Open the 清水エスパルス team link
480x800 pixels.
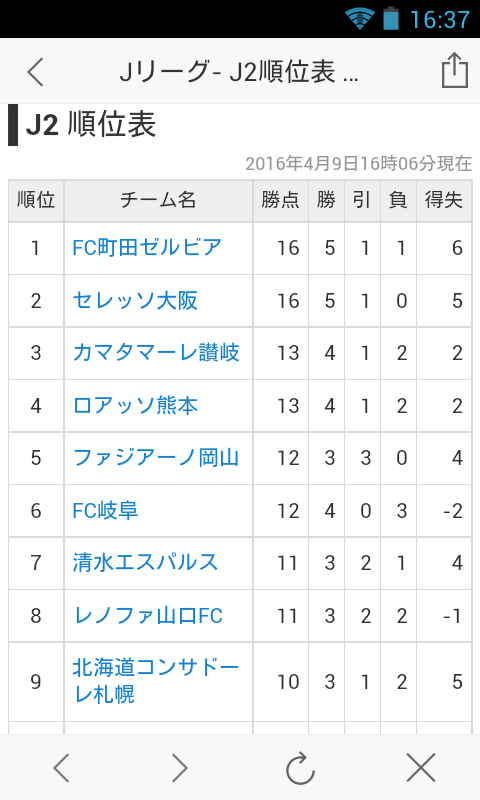tap(145, 563)
